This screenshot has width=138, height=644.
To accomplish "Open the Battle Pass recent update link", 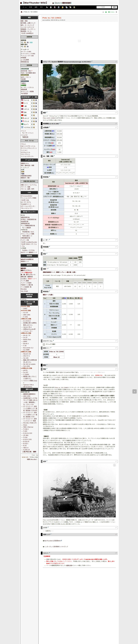I will tap(27, 339).
